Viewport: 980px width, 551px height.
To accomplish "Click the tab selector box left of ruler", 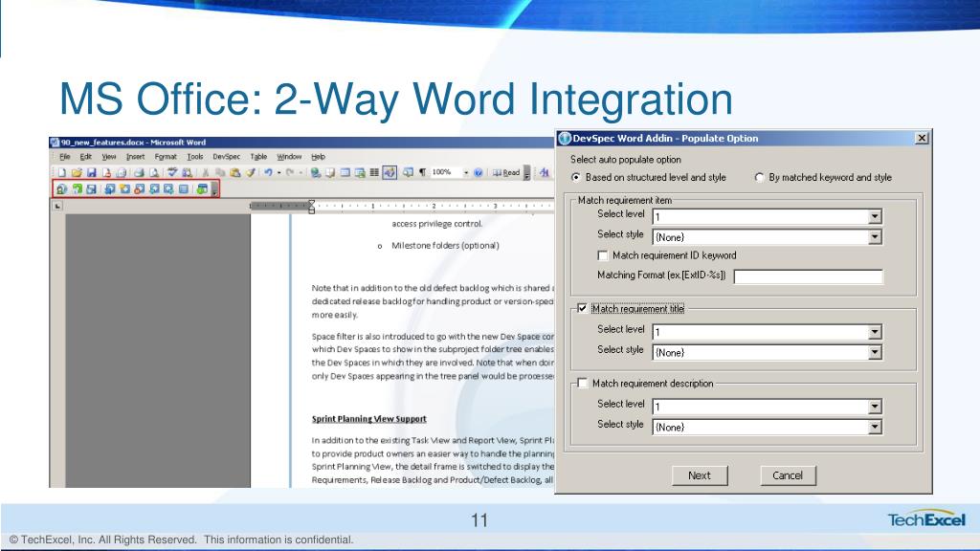I will [x=57, y=206].
